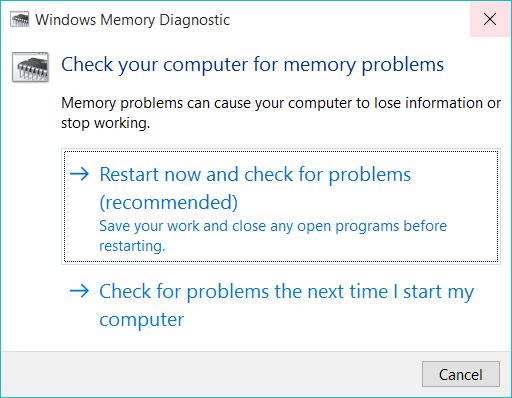Click the word (recommended) in first option
This screenshot has height=398, width=512.
point(169,202)
